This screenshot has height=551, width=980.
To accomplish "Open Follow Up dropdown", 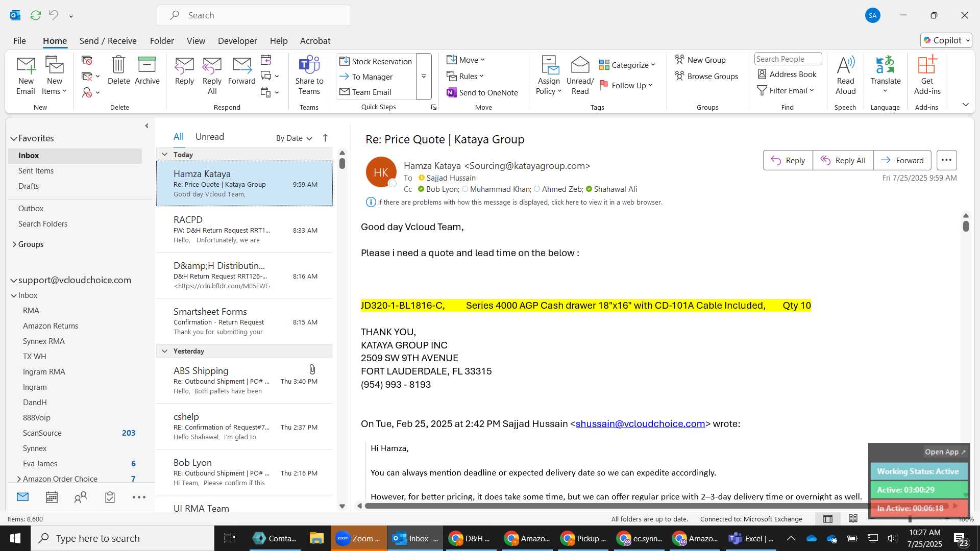I will 626,85.
